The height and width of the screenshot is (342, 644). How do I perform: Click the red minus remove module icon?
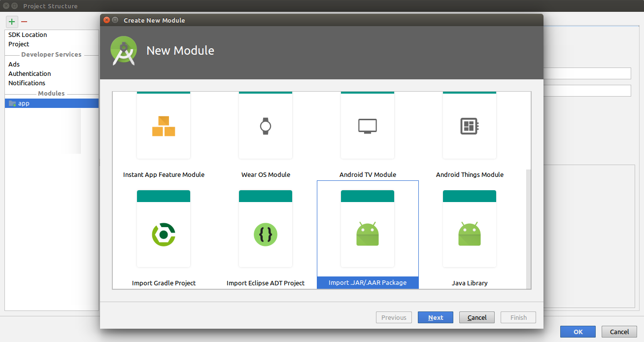coord(24,22)
